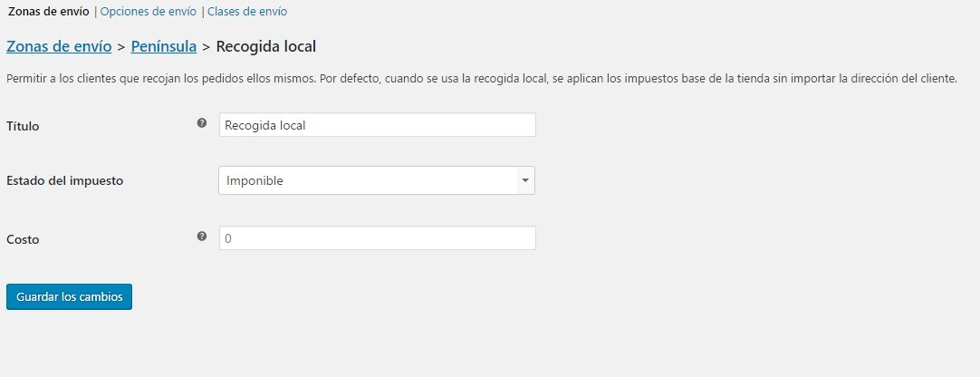Screen dimensions: 980x377
Task: Focus the Título text field
Action: tap(378, 124)
